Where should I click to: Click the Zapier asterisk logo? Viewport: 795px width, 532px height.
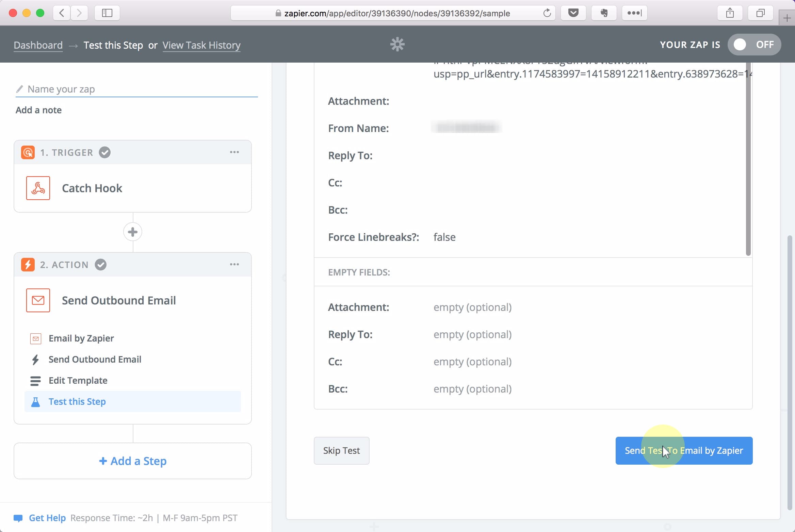pyautogui.click(x=397, y=45)
